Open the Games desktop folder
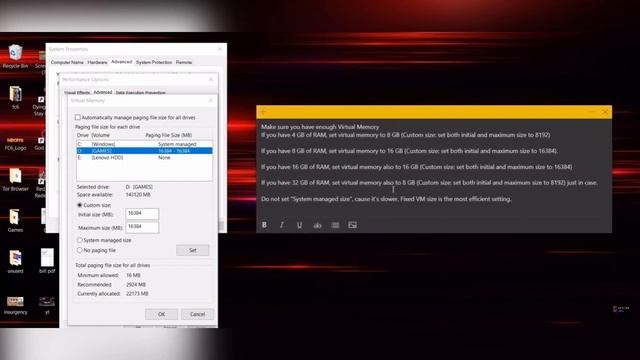Viewport: 640px width, 360px height. pos(15,220)
